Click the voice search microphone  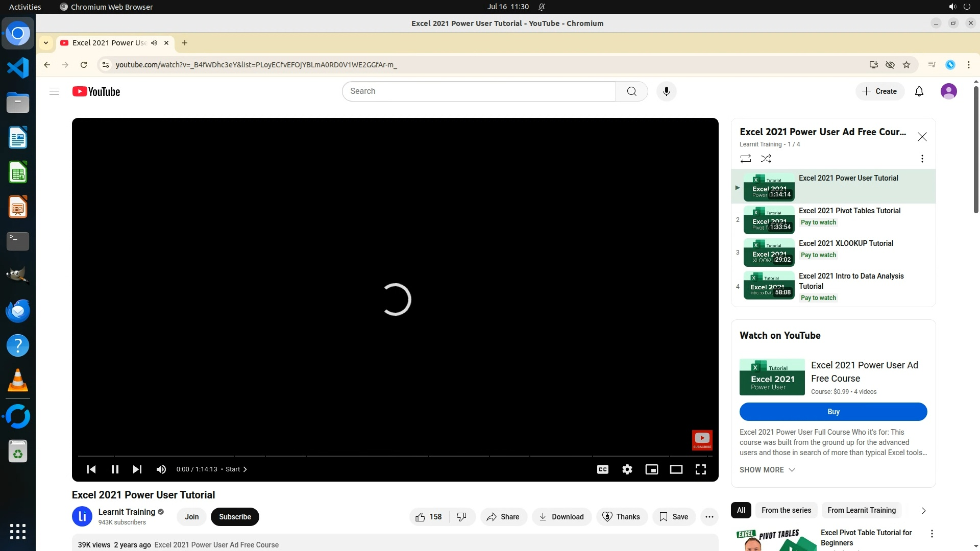[666, 91]
